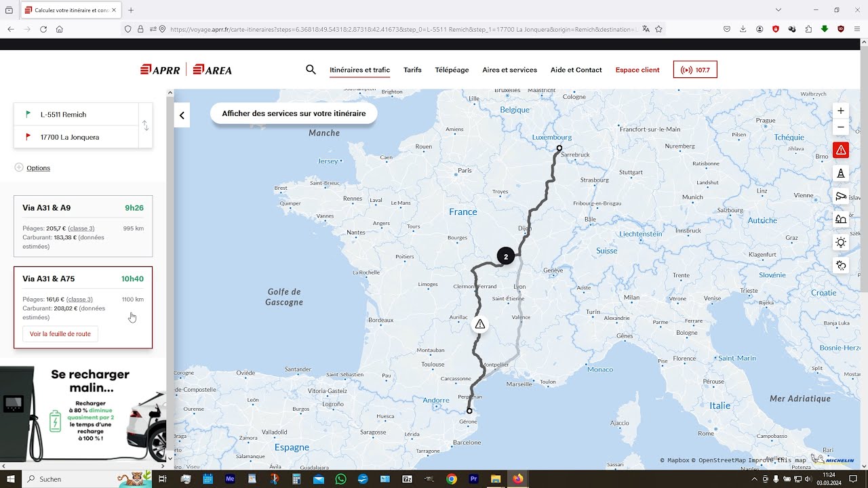Open the taskbar clock showing 11:24
This screenshot has width=868, height=488.
click(x=828, y=479)
